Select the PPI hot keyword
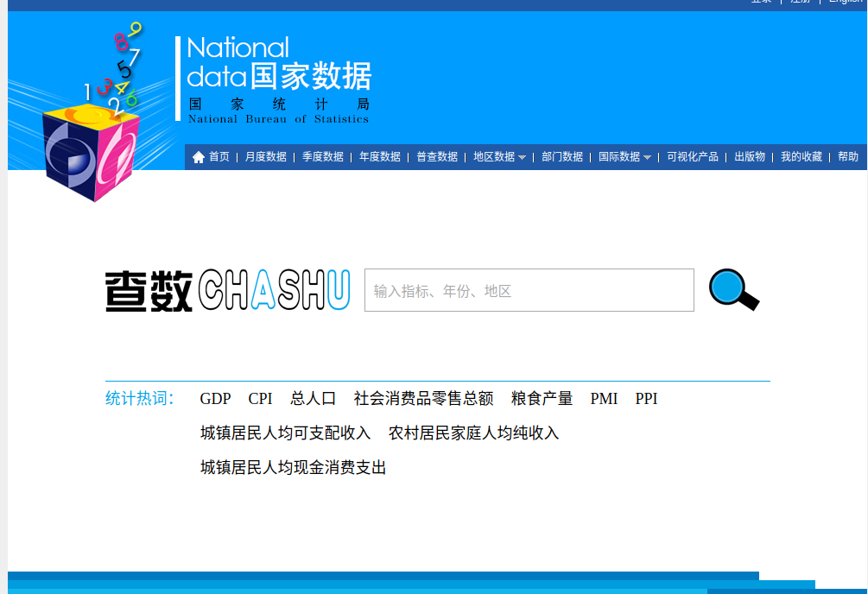This screenshot has width=868, height=594. (647, 399)
